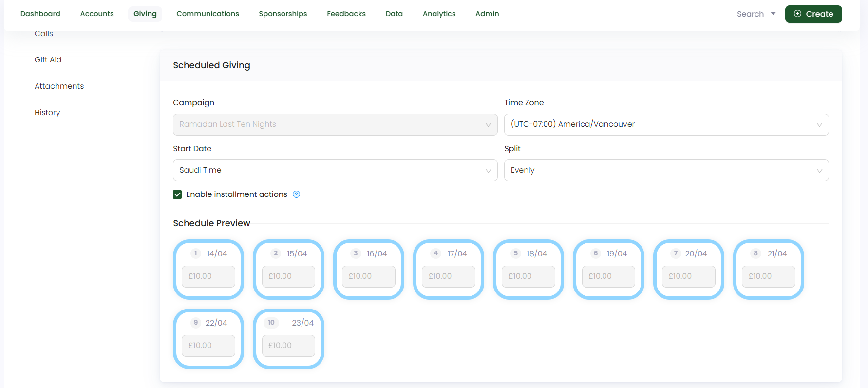Open the Accounts menu
Image resolution: width=868 pixels, height=388 pixels.
97,14
